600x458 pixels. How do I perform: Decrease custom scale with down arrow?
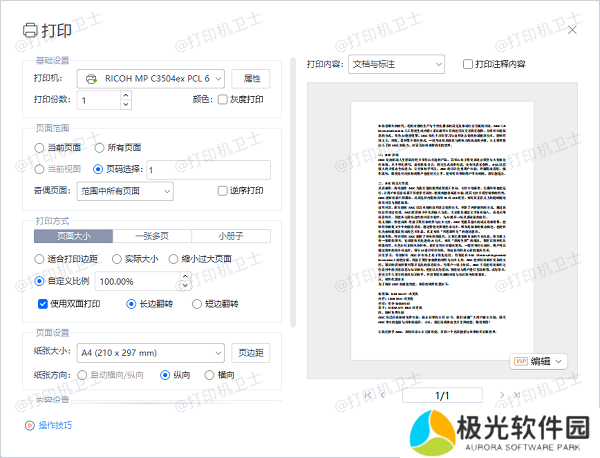(186, 286)
